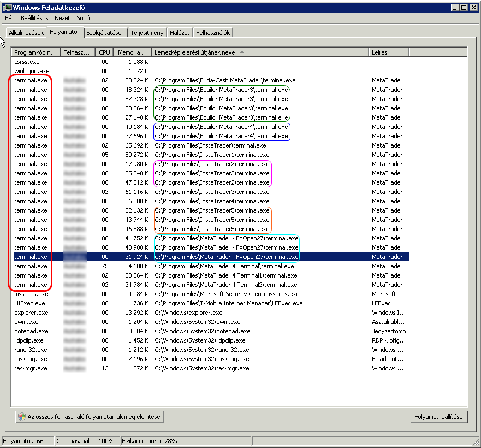Viewport: 481px width, 448px height.
Task: Open the Nézet menu
Action: [62, 18]
